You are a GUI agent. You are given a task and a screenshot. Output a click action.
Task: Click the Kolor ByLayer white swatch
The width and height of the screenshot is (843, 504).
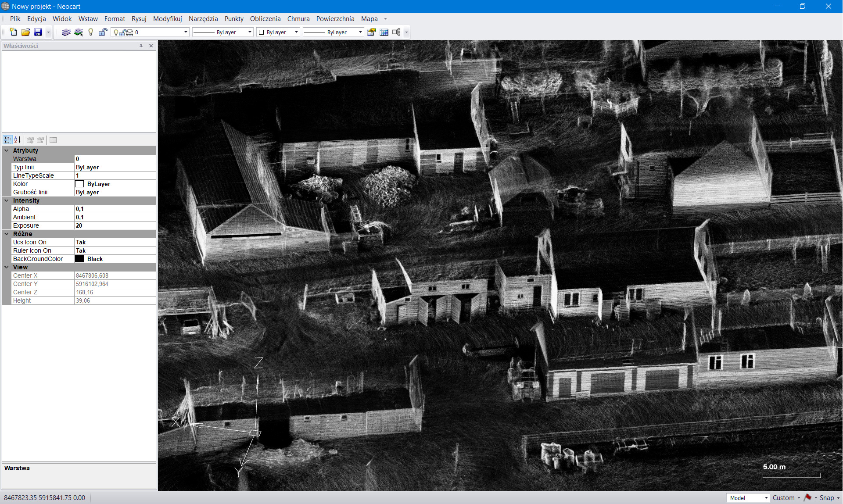[79, 184]
